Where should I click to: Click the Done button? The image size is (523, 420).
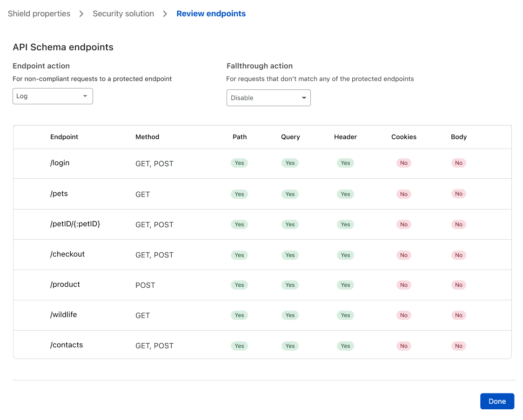tap(497, 401)
